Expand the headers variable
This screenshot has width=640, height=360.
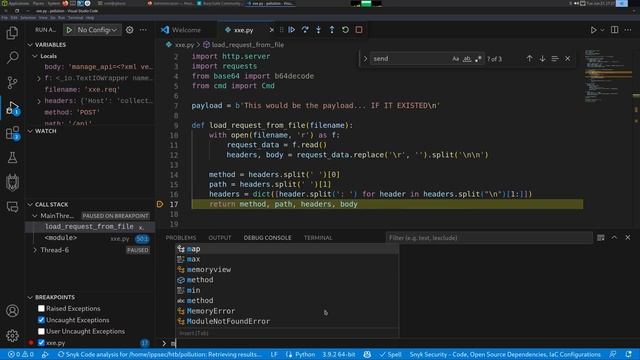(39, 101)
